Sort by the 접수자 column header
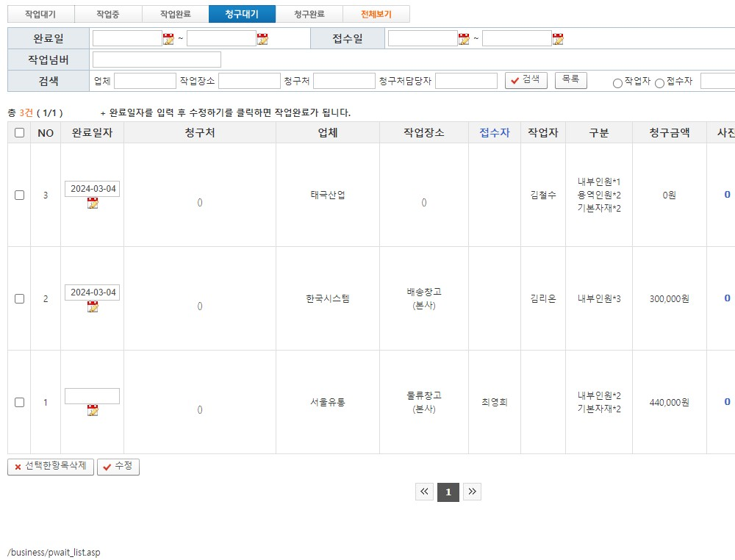The image size is (735, 560). (494, 133)
